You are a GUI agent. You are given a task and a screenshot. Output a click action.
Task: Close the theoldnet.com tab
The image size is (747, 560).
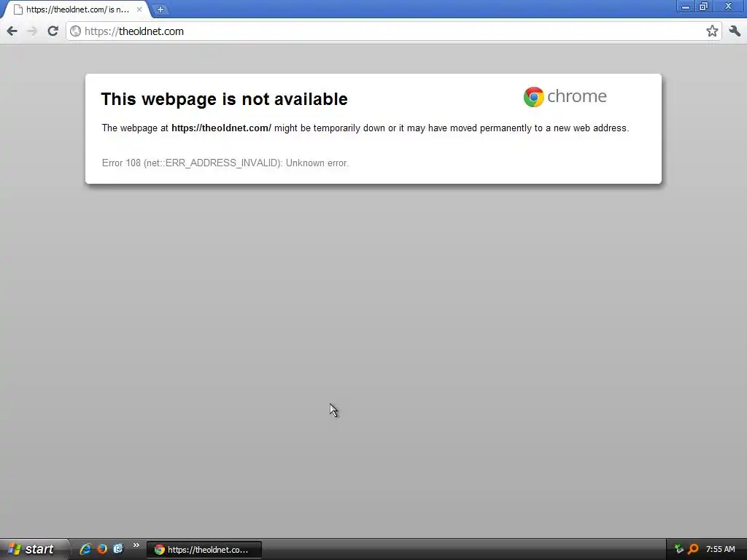139,9
